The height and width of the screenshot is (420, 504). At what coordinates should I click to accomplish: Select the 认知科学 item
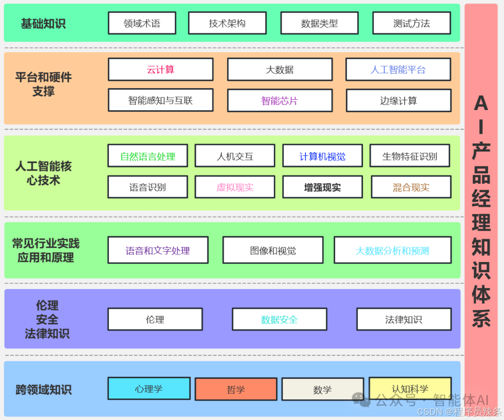coord(410,389)
